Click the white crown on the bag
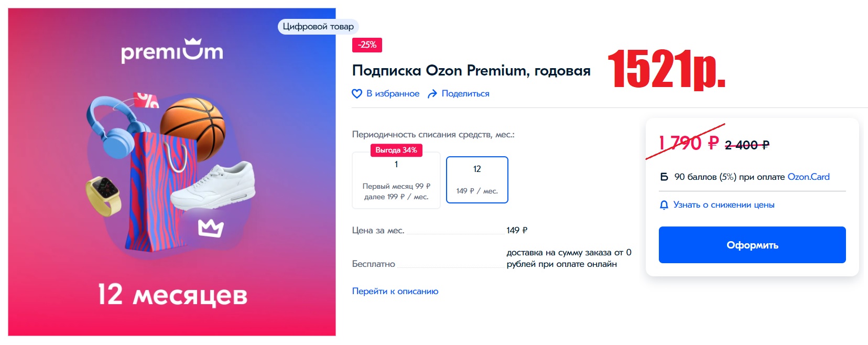 click(x=211, y=228)
